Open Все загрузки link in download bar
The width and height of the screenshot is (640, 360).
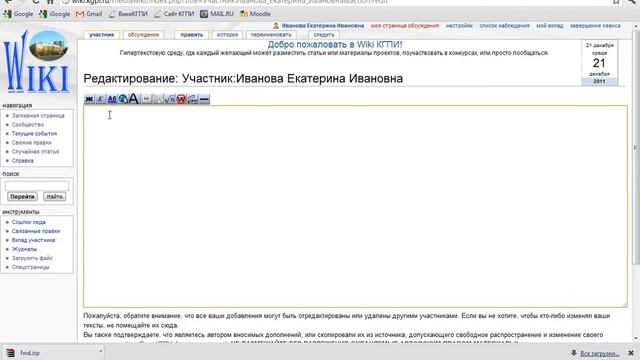tap(599, 353)
